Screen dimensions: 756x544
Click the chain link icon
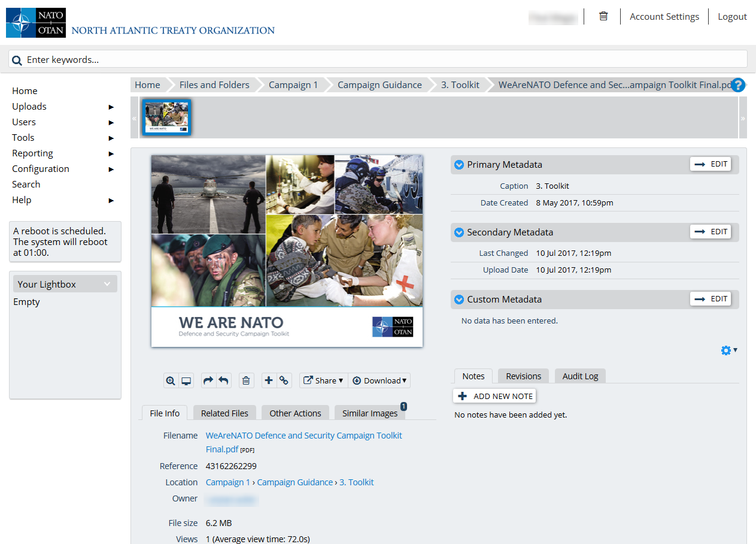[284, 380]
